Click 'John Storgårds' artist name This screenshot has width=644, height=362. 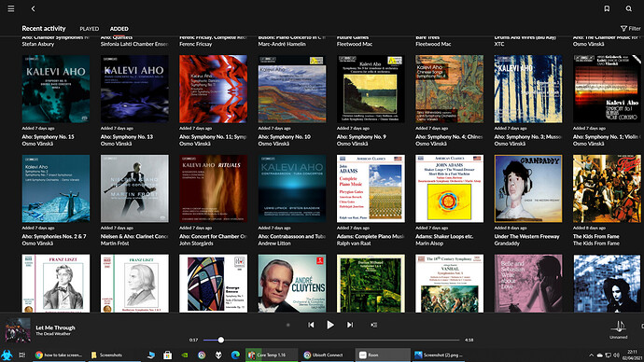click(196, 244)
